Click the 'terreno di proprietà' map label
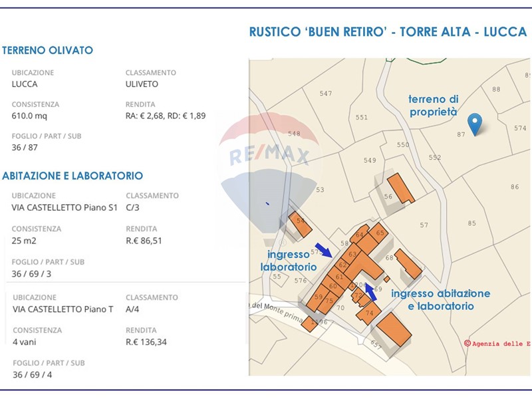 point(433,105)
